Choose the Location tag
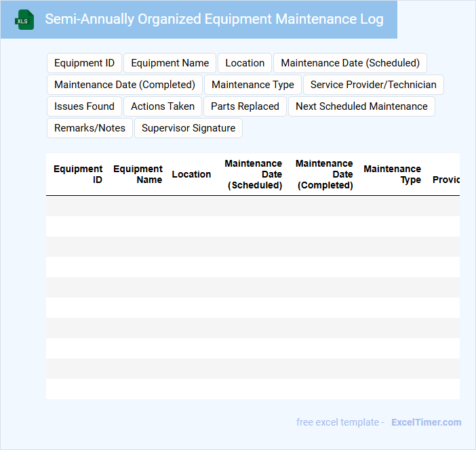This screenshot has width=476, height=450. [x=245, y=63]
